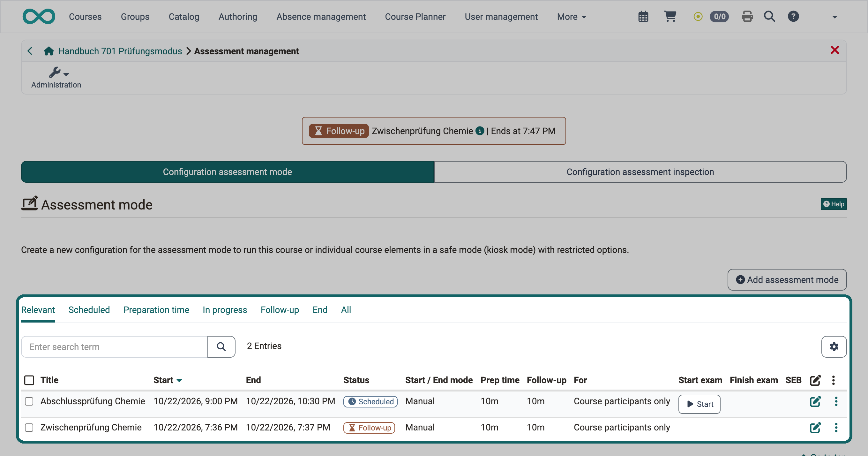
Task: Expand the More menu in navigation
Action: [572, 17]
